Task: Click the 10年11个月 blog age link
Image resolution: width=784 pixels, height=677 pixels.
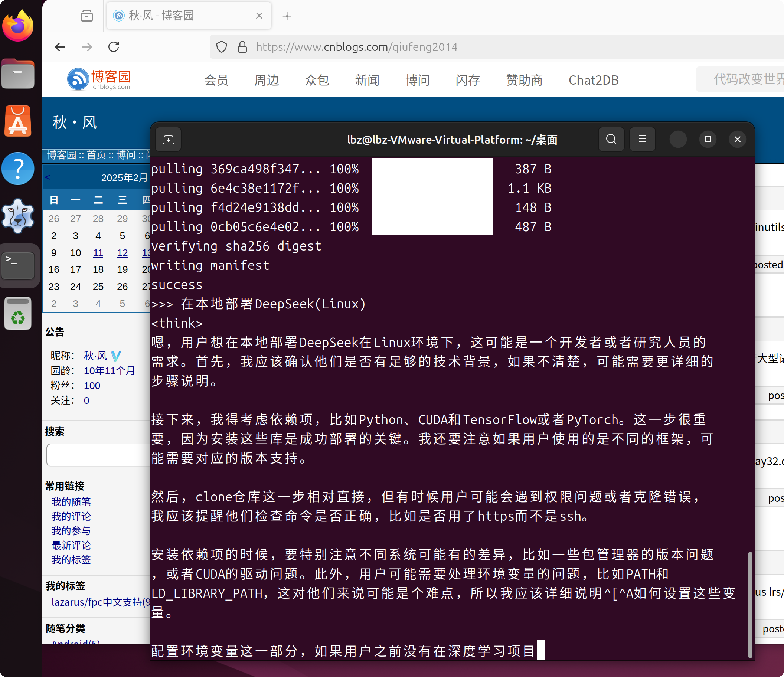Action: tap(110, 370)
